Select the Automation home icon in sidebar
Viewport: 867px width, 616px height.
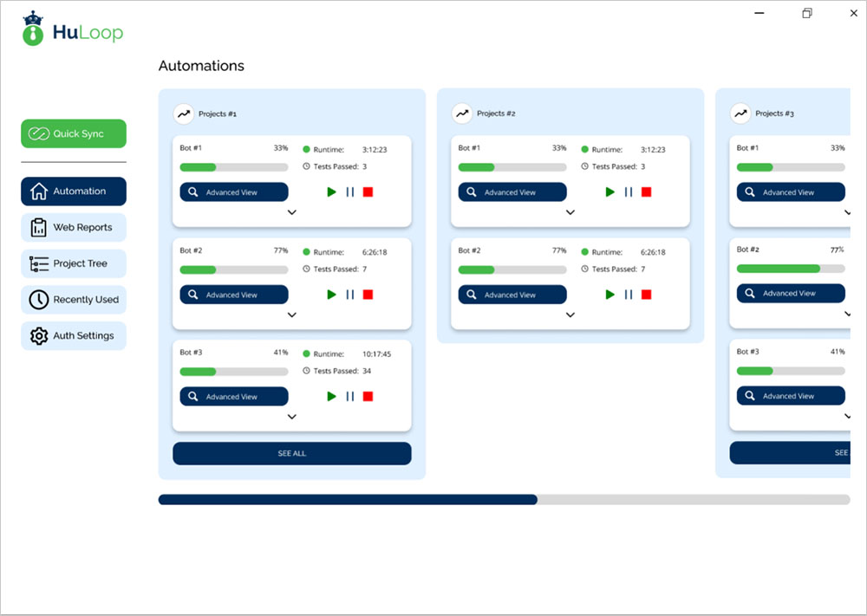(x=38, y=191)
